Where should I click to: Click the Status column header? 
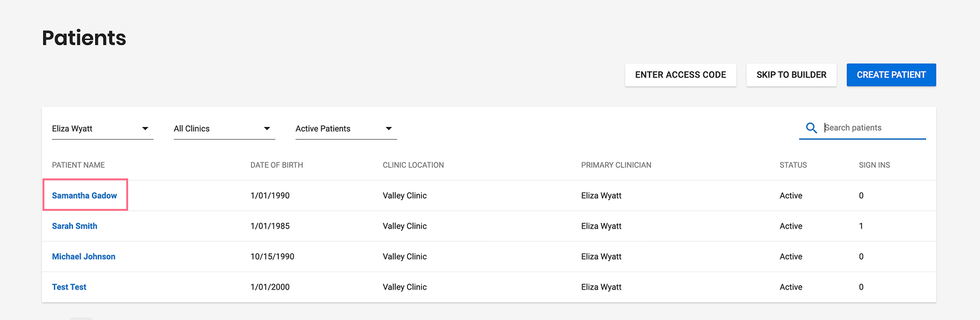tap(793, 165)
